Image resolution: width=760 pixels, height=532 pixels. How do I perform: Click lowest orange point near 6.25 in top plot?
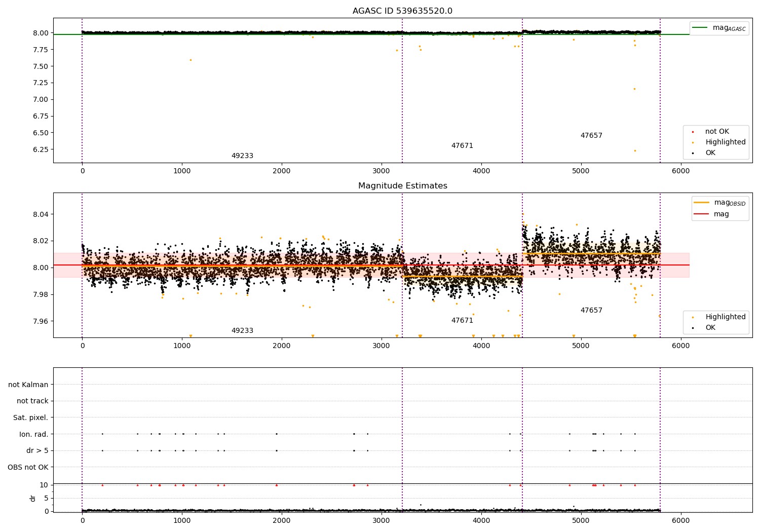pyautogui.click(x=635, y=150)
